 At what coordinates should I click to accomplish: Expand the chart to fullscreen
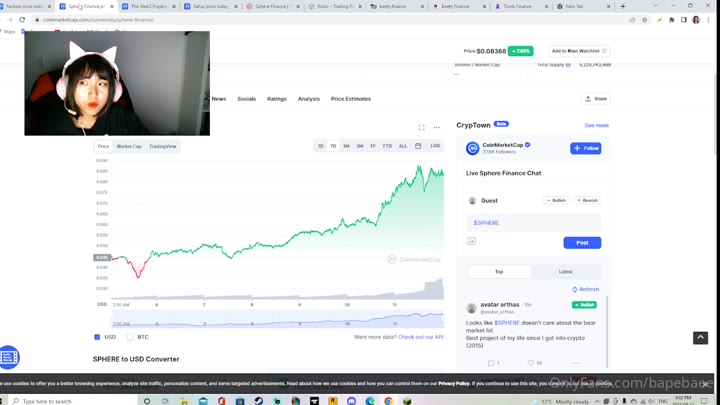point(422,127)
